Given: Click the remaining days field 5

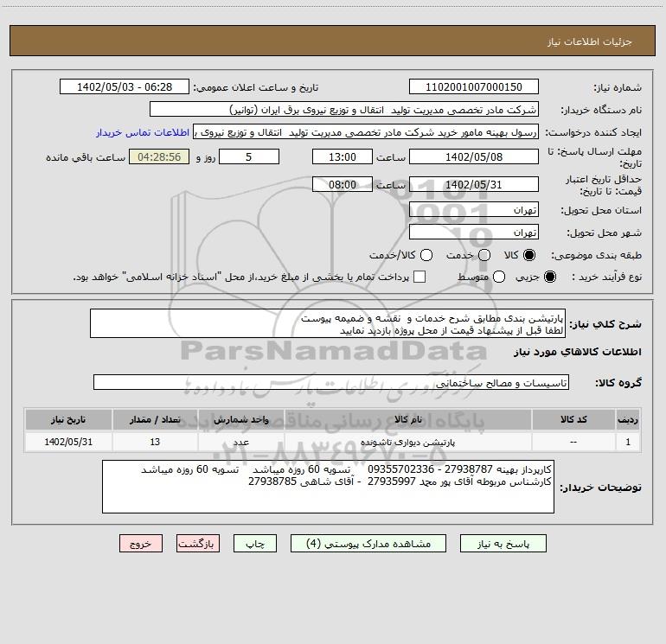Looking at the screenshot, I should (249, 157).
